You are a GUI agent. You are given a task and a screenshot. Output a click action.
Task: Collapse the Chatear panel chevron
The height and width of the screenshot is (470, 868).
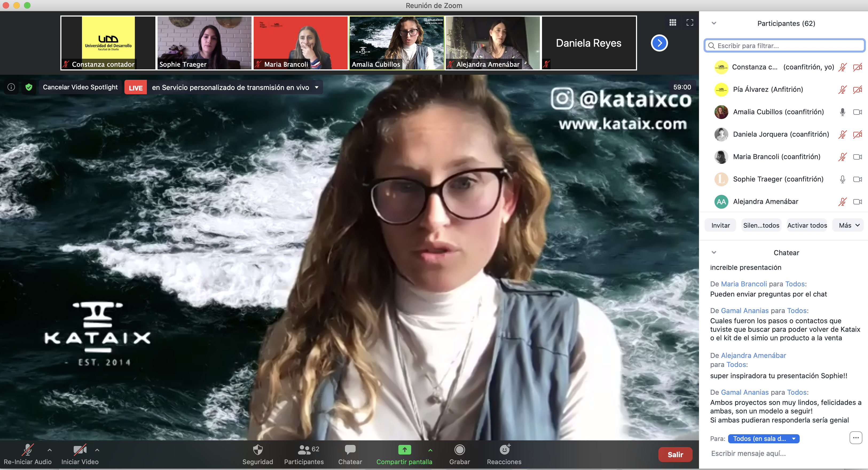pyautogui.click(x=714, y=252)
